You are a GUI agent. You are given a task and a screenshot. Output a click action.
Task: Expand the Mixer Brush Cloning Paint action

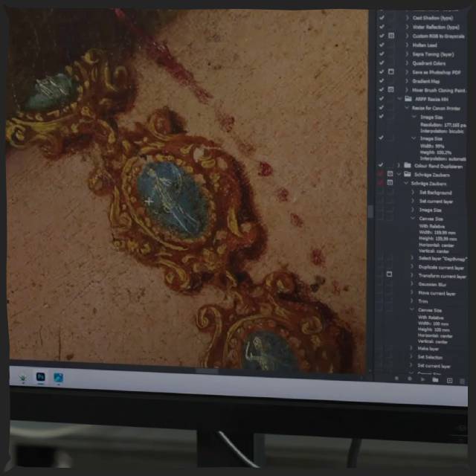click(x=407, y=90)
